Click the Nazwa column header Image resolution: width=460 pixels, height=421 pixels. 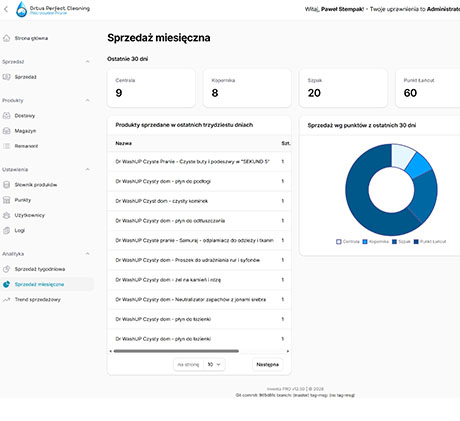coord(124,143)
